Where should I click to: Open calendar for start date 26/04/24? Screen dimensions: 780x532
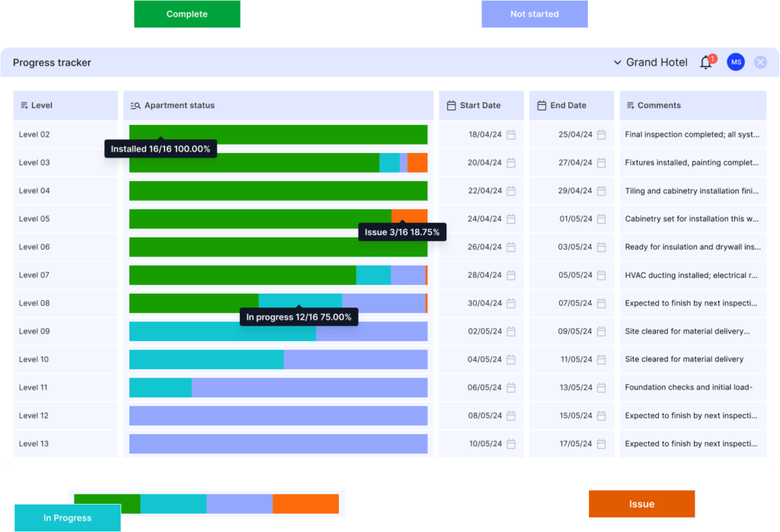(x=511, y=247)
